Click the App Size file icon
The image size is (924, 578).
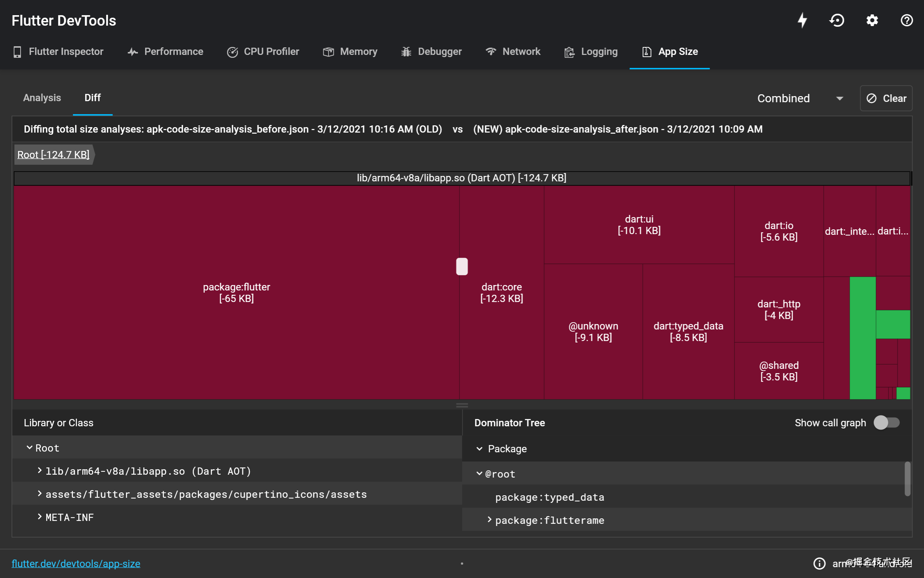[647, 52]
